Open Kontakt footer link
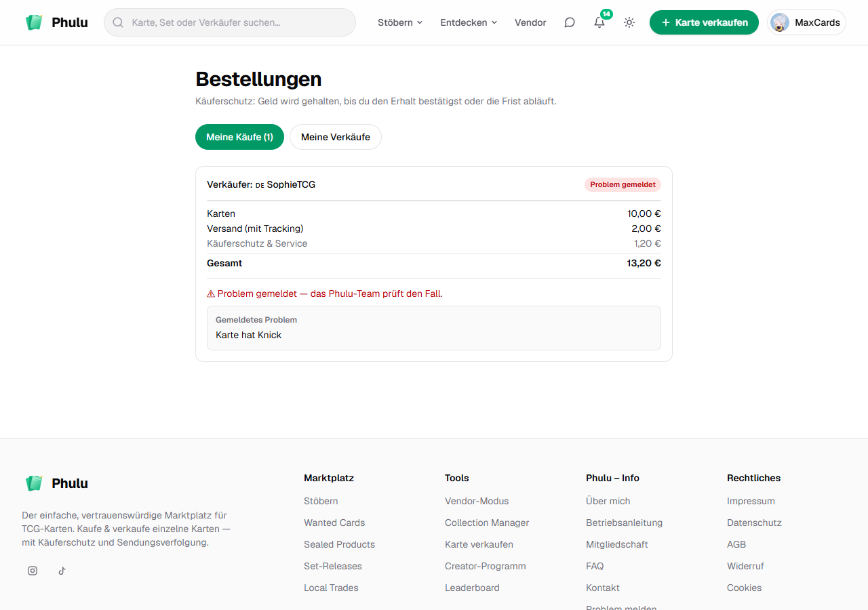Viewport: 868px width, 610px height. point(603,588)
